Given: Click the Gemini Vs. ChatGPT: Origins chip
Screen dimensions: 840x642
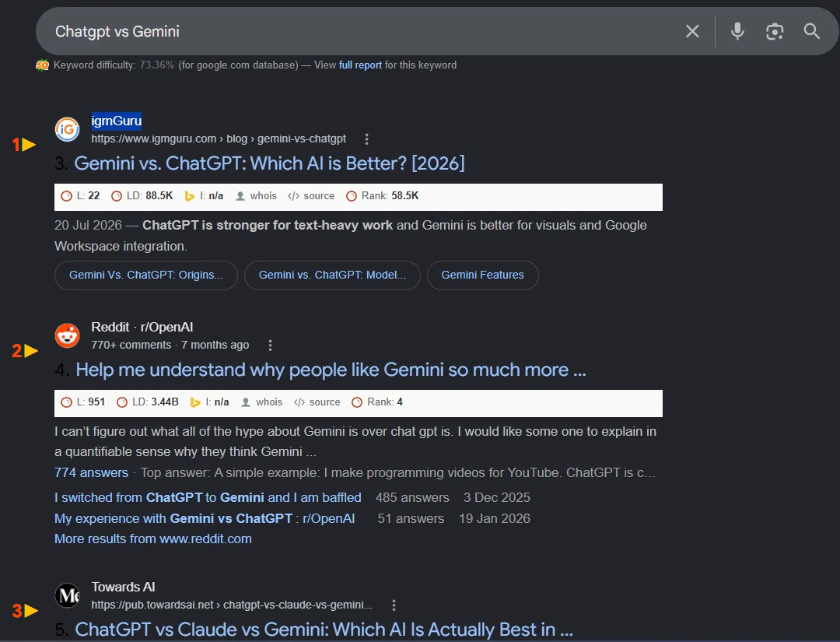Looking at the screenshot, I should (145, 275).
